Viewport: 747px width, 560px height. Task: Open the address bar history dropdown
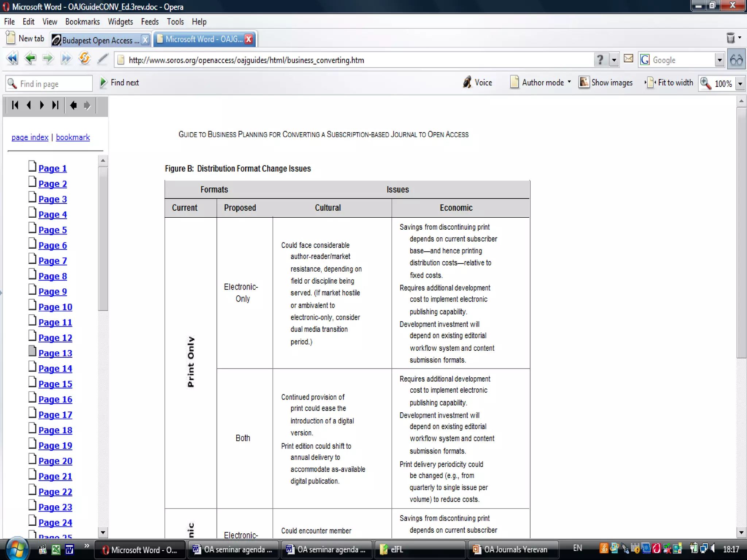(614, 60)
